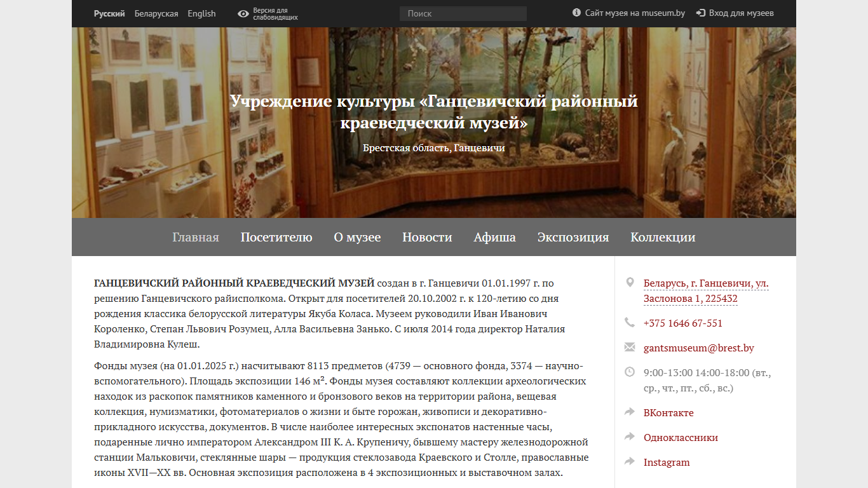Open the Instagram social link

[x=667, y=462]
